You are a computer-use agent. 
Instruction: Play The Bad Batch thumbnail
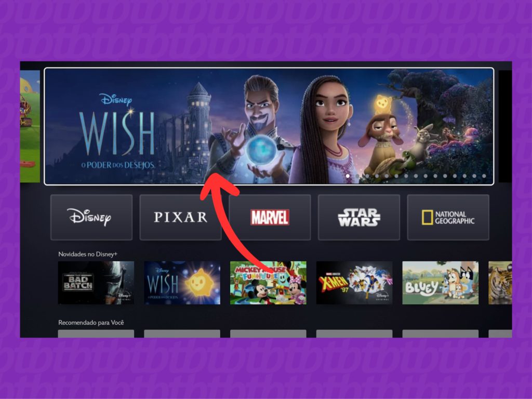coord(96,283)
